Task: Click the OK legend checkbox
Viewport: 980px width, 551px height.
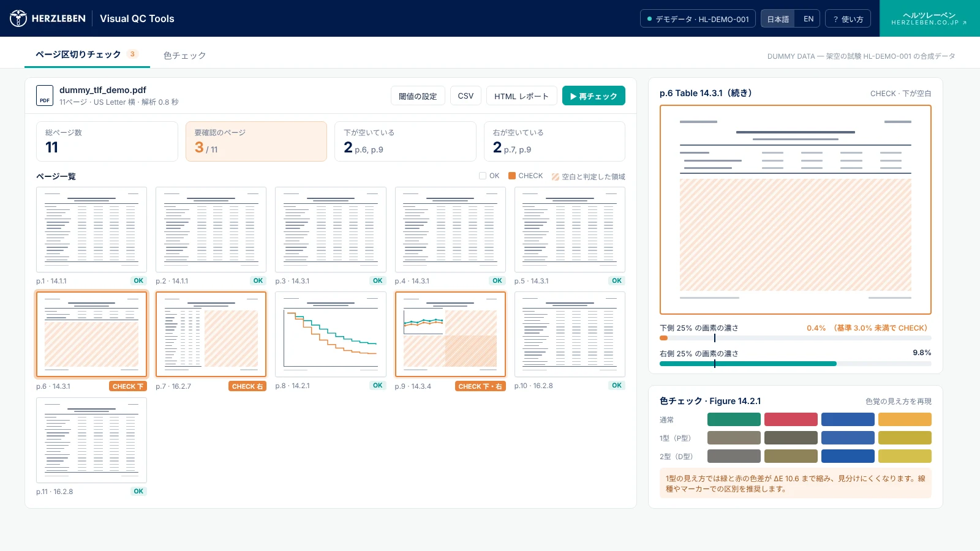Action: [x=483, y=176]
